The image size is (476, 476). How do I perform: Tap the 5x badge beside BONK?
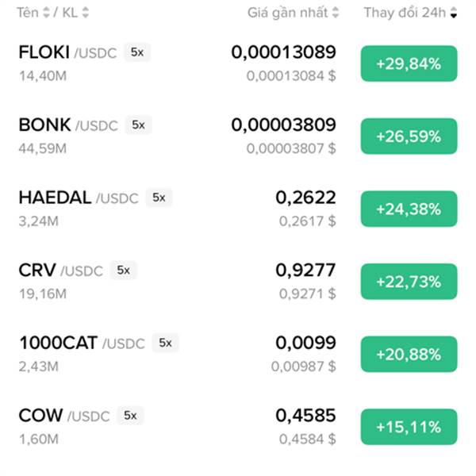click(x=138, y=125)
